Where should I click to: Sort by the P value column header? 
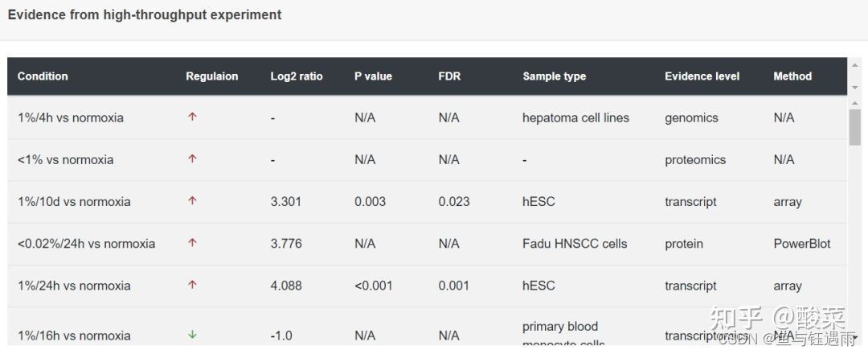point(373,76)
